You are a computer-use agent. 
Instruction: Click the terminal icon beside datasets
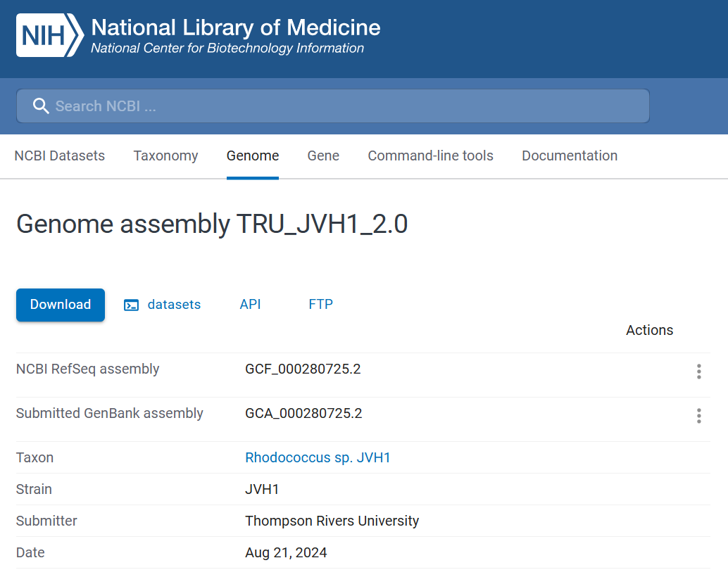[x=131, y=305]
